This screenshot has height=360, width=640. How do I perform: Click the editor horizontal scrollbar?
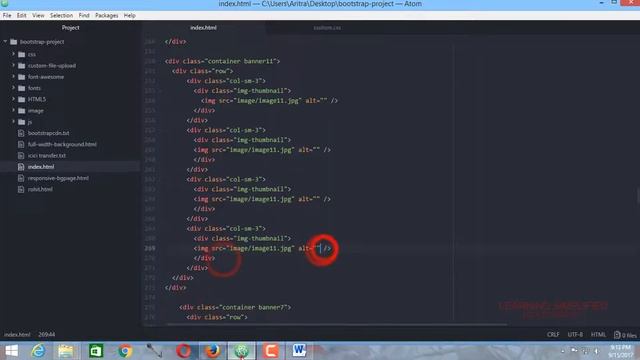[x=337, y=325]
